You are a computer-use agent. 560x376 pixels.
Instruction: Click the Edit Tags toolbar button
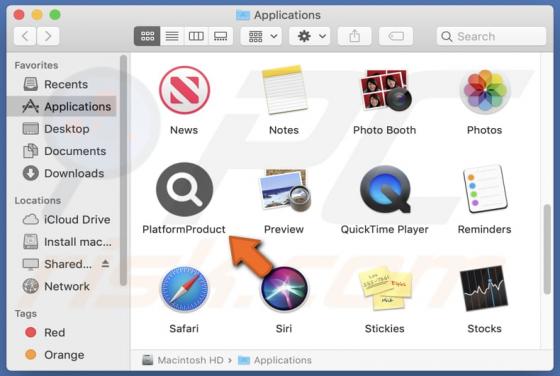click(x=396, y=36)
